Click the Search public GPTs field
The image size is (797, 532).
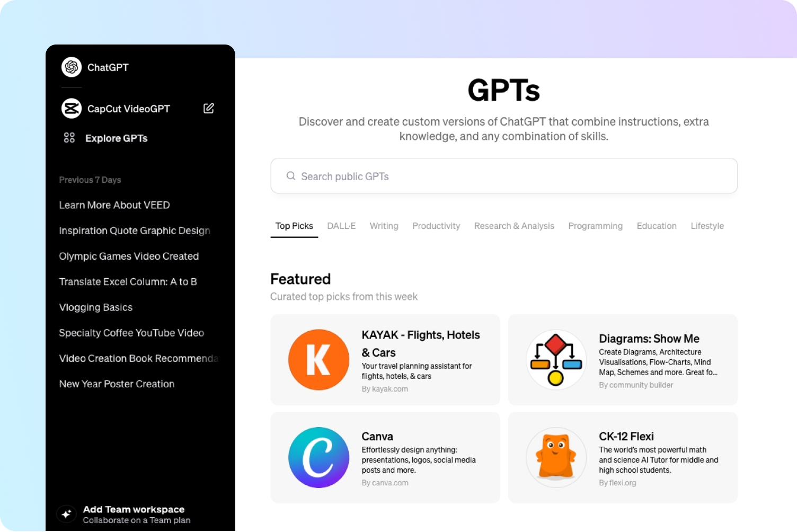click(x=503, y=175)
